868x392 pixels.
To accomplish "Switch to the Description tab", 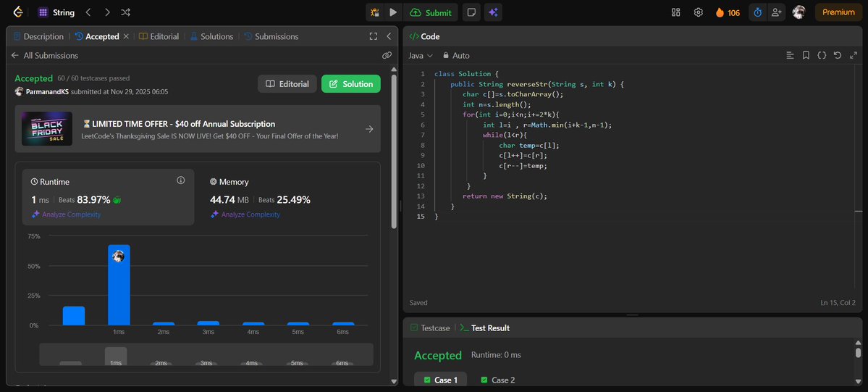I will tap(38, 36).
